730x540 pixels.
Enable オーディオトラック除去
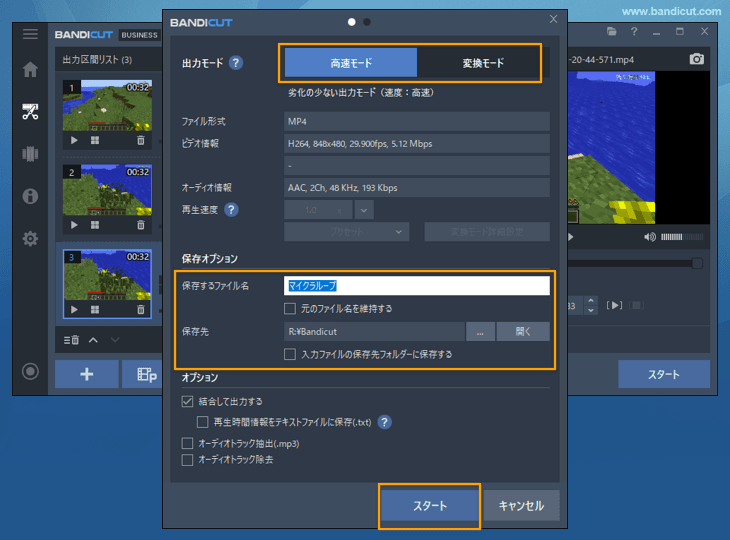(x=187, y=460)
